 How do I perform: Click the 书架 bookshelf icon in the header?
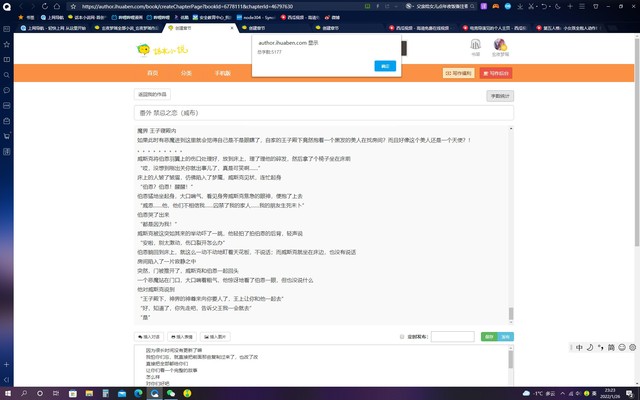pyautogui.click(x=475, y=46)
